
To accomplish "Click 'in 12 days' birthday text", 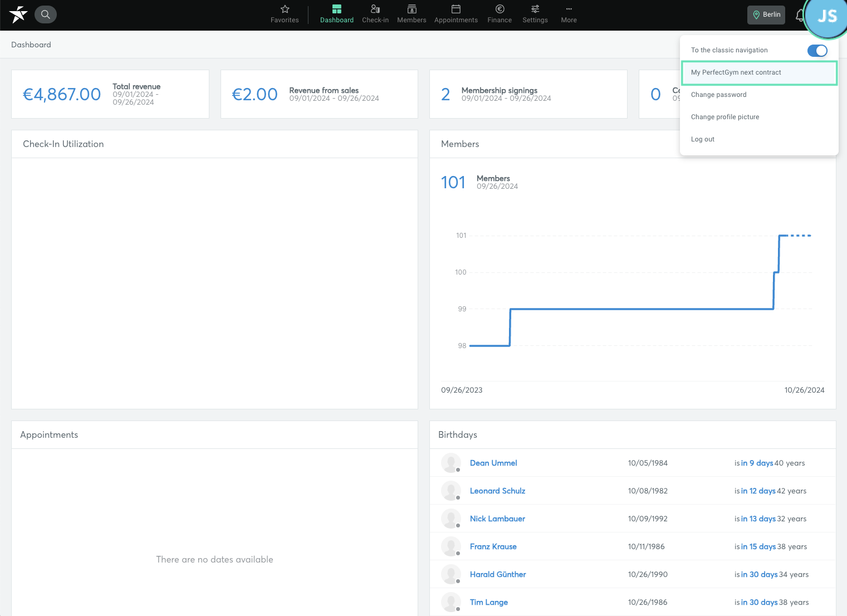I will 758,491.
